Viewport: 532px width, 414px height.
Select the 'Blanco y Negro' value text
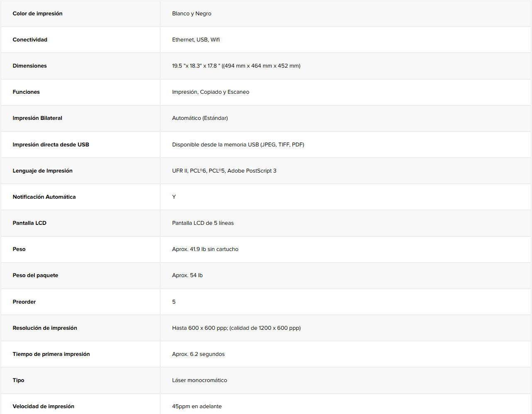[192, 14]
